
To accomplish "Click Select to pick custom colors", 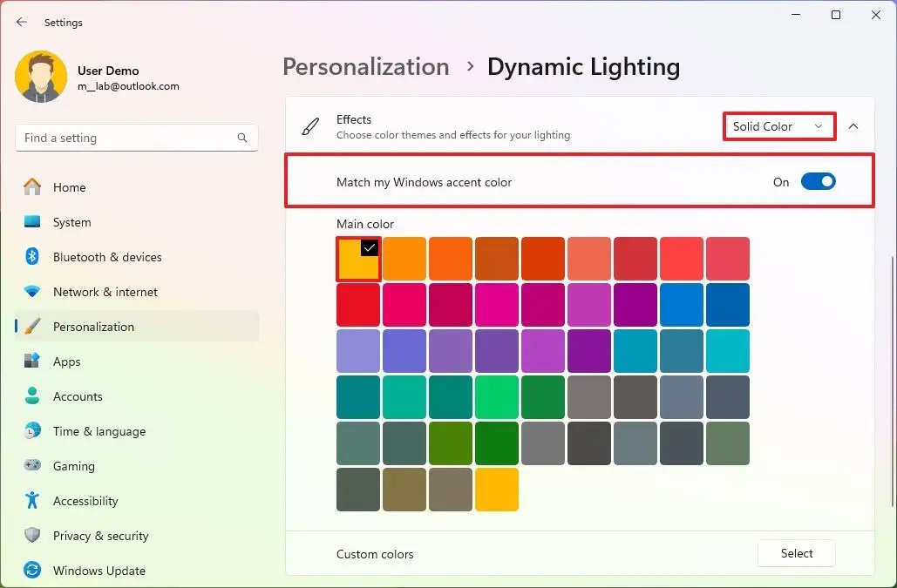I will point(796,553).
